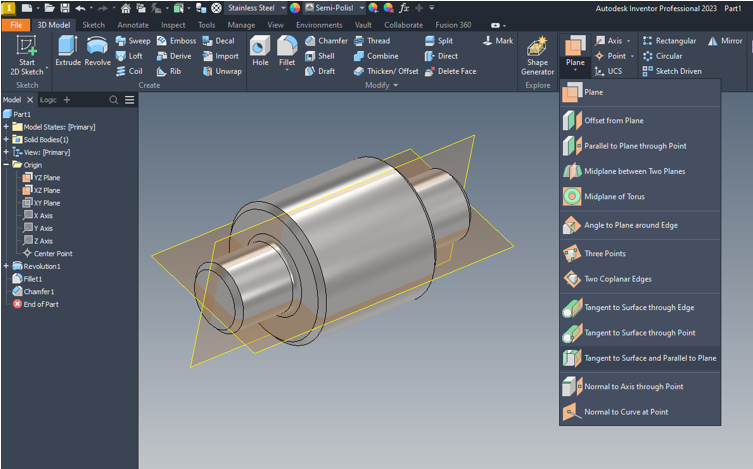The height and width of the screenshot is (469, 753).
Task: Select XY Plane in browser
Action: pos(42,203)
